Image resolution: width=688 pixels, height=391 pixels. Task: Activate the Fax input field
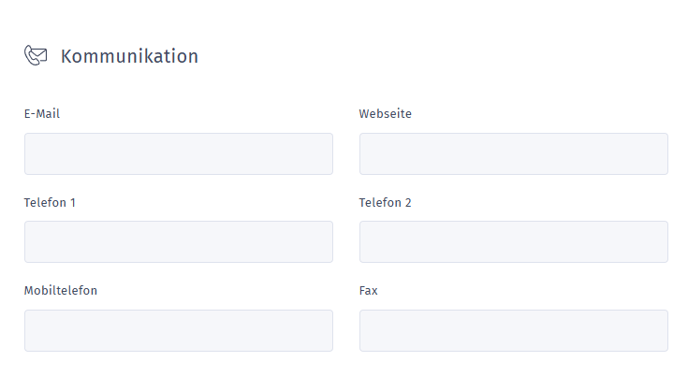(x=514, y=330)
